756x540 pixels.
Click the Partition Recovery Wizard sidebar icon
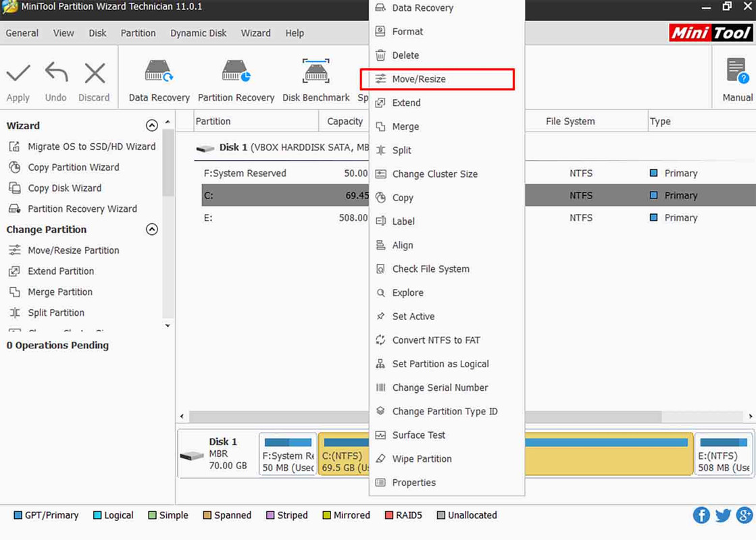tap(15, 209)
